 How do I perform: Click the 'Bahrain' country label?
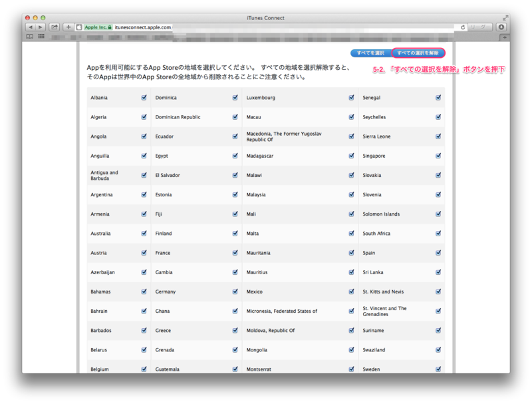98,311
